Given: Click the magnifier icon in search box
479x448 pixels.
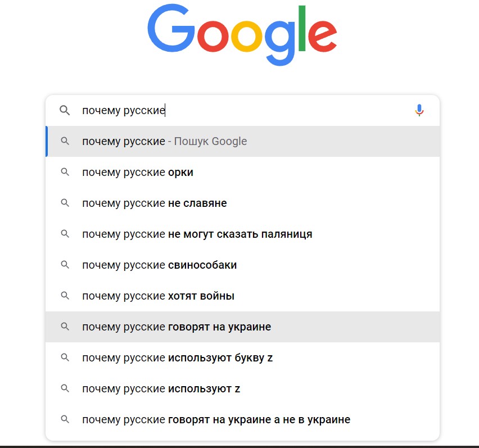Looking at the screenshot, I should (65, 110).
